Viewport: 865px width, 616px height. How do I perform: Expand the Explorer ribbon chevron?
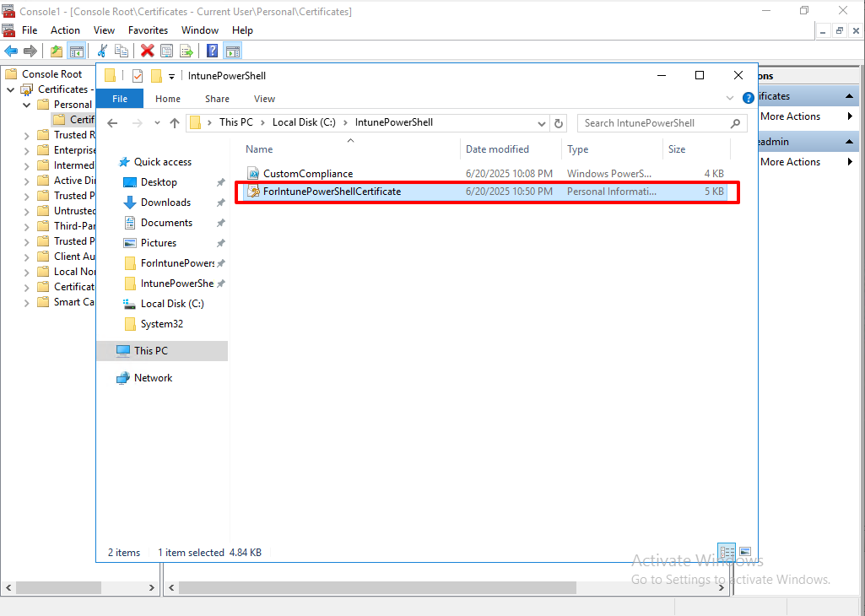click(730, 98)
